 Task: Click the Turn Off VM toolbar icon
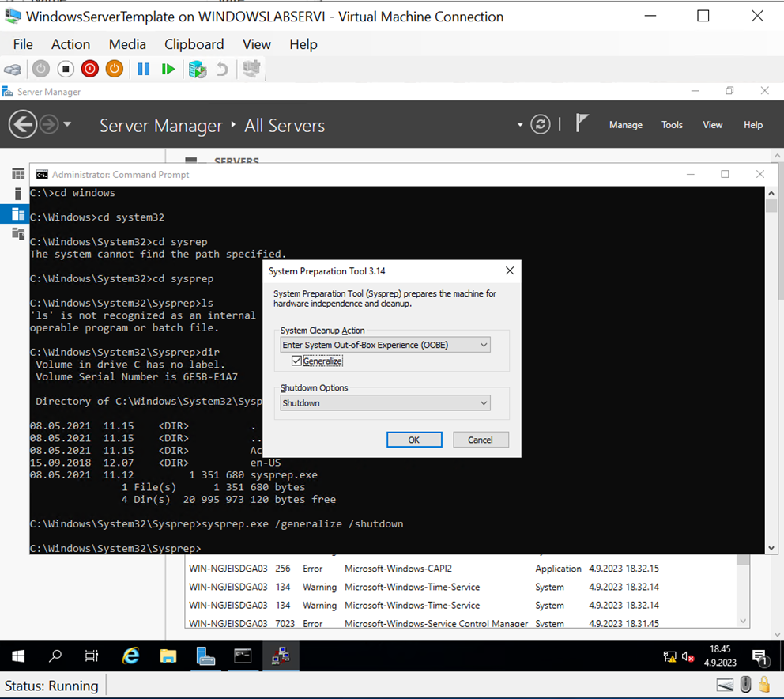66,69
